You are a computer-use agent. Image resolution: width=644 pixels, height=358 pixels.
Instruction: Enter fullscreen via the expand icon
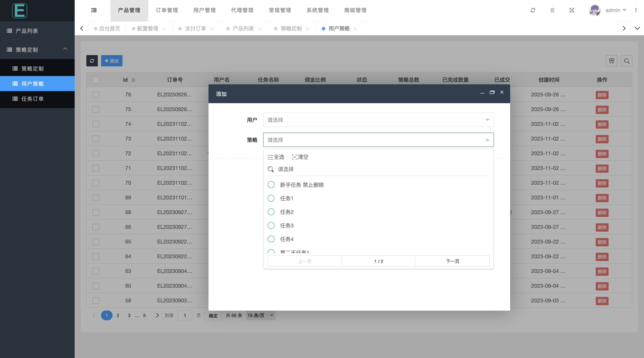[572, 10]
